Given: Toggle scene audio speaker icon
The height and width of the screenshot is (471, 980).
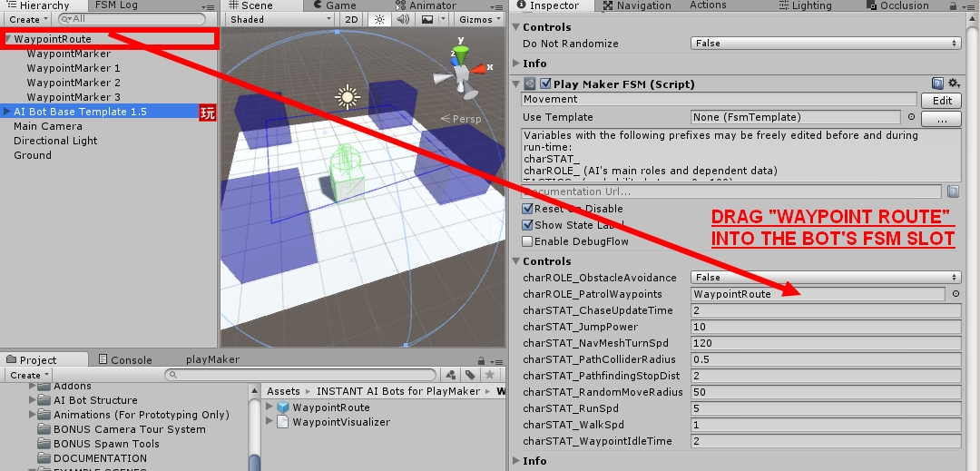Looking at the screenshot, I should pos(403,19).
